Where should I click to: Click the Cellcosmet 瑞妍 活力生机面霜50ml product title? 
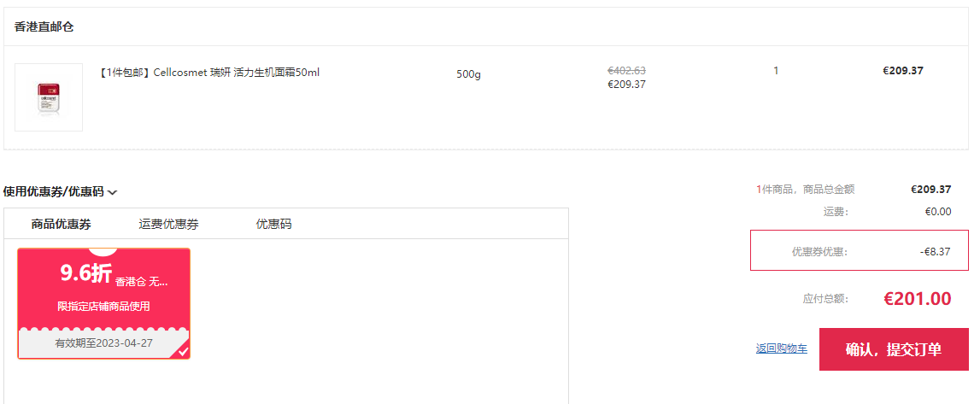tap(209, 73)
